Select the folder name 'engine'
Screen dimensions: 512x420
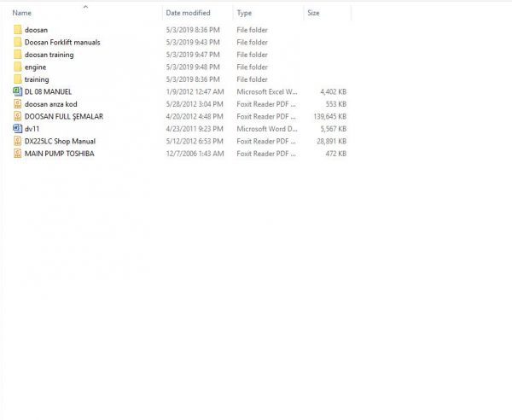coord(35,67)
